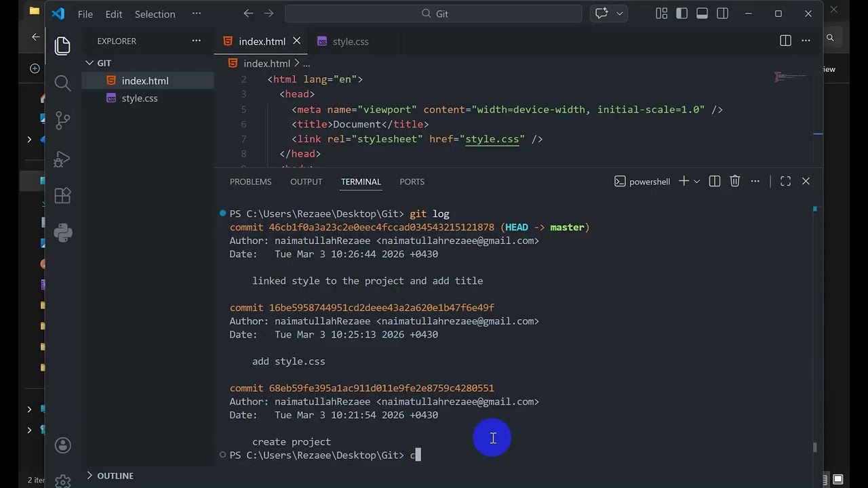Click the 'create project' commit message
Image resolution: width=868 pixels, height=488 pixels.
pyautogui.click(x=292, y=442)
